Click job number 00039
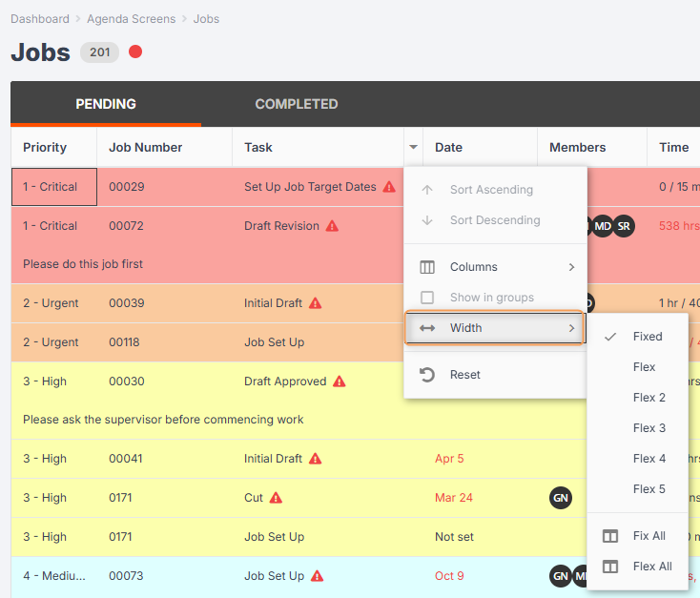This screenshot has width=700, height=598. pyautogui.click(x=126, y=303)
